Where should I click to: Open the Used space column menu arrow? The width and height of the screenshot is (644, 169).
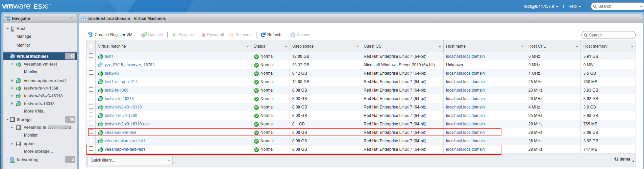pyautogui.click(x=357, y=46)
